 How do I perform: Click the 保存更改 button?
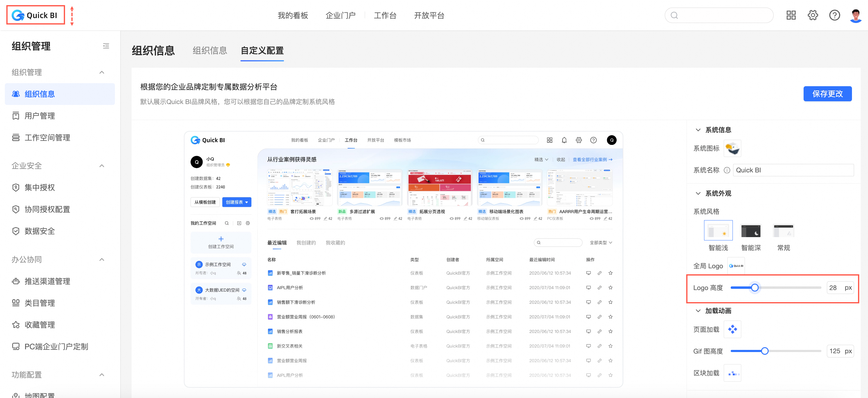pyautogui.click(x=827, y=94)
